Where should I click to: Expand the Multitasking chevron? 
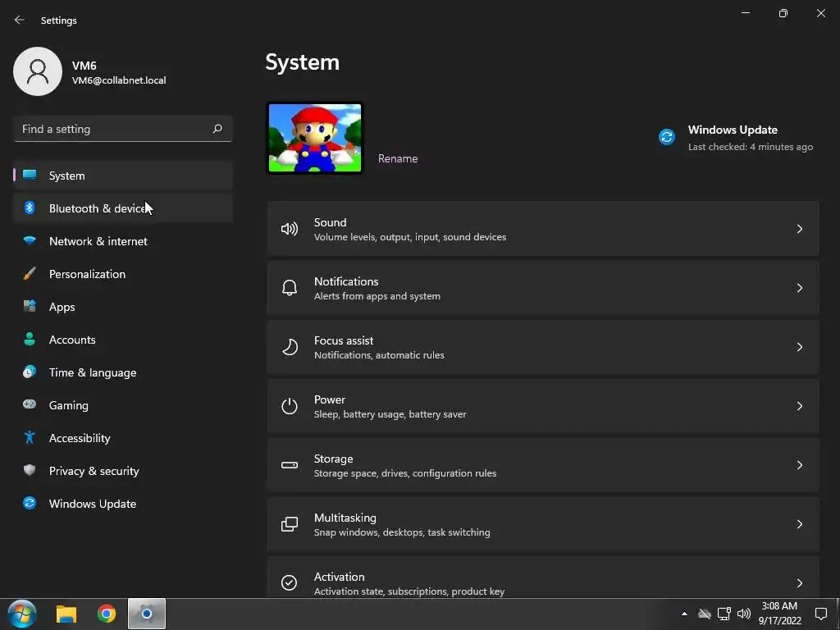coord(799,524)
